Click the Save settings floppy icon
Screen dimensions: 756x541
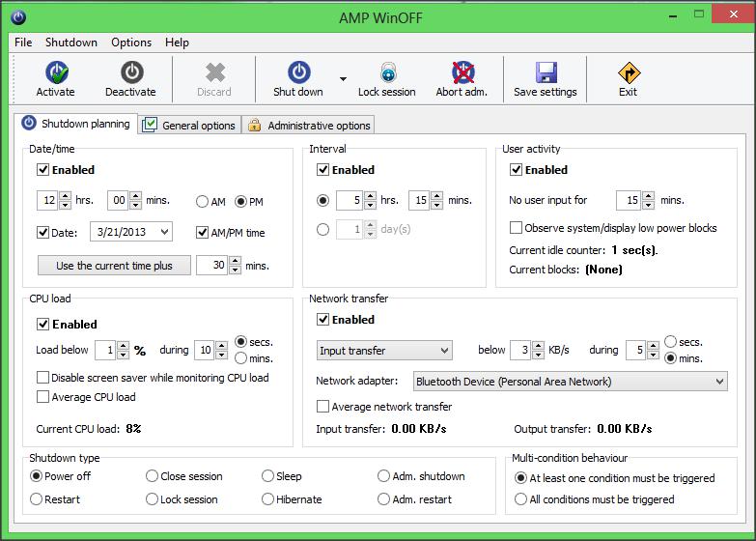[x=546, y=72]
